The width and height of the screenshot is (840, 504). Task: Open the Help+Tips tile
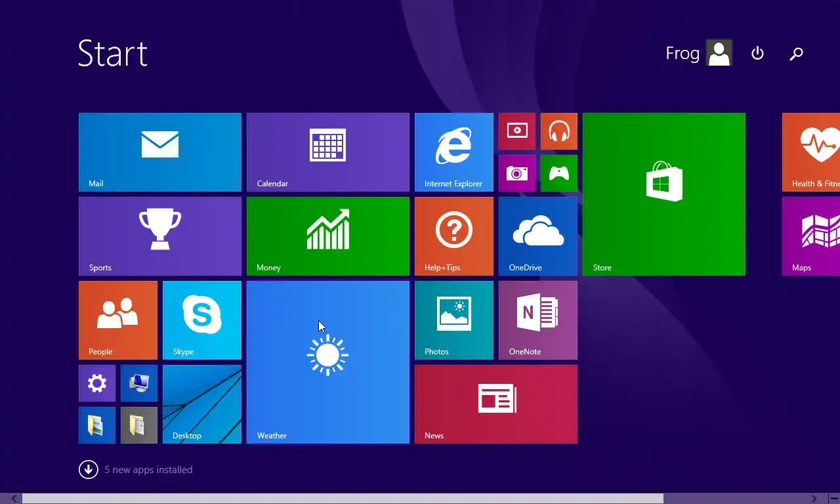(x=454, y=236)
